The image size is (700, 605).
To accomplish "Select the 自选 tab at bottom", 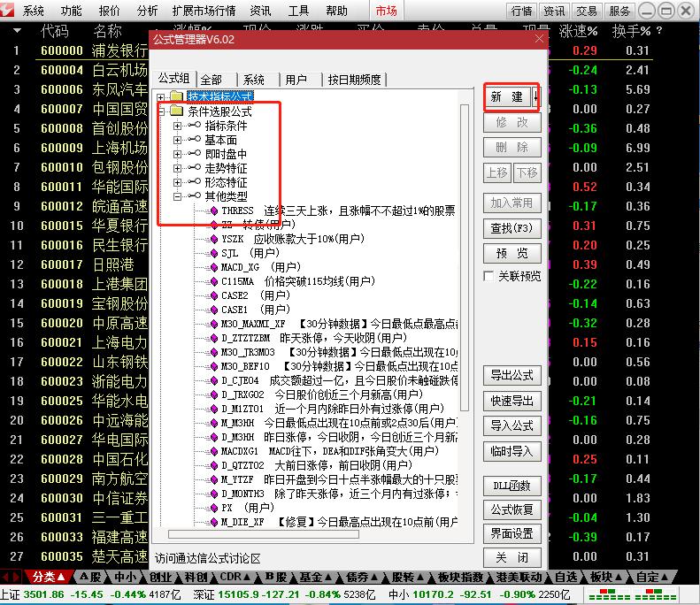I will click(566, 577).
